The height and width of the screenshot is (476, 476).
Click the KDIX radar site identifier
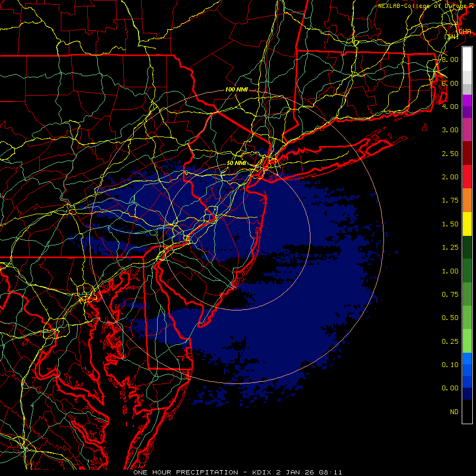(262, 472)
